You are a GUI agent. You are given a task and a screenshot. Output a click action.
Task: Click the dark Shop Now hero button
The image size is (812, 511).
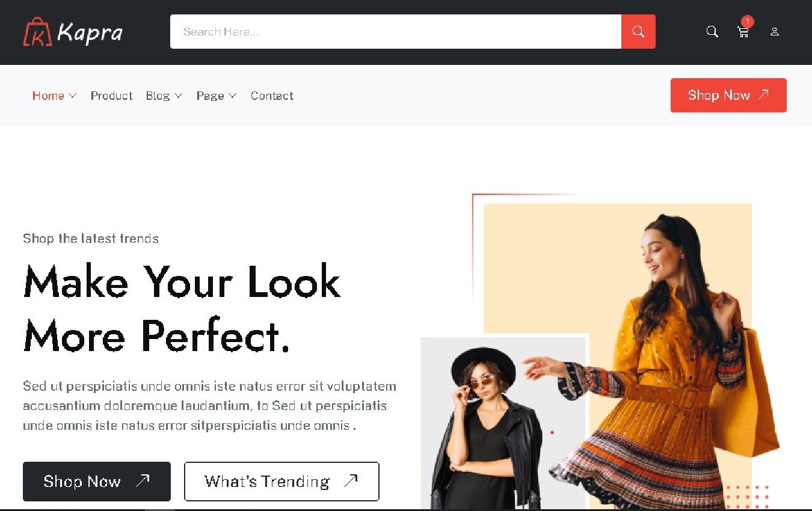pos(97,481)
